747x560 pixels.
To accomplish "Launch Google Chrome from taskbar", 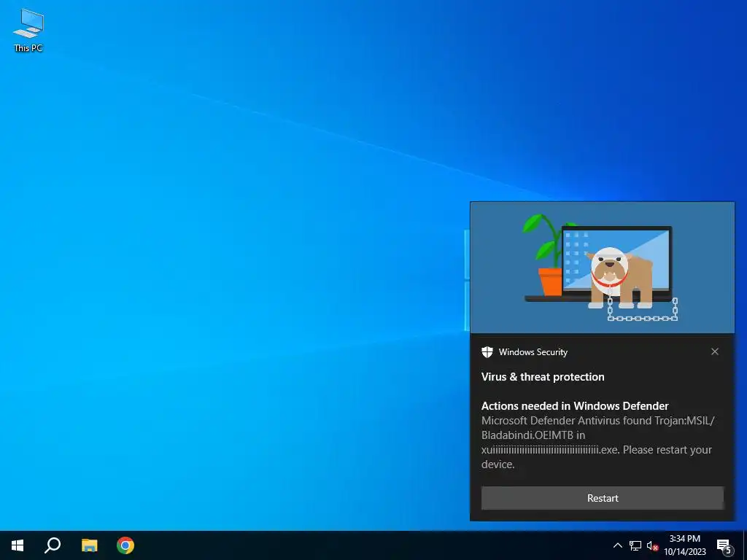I will click(125, 545).
